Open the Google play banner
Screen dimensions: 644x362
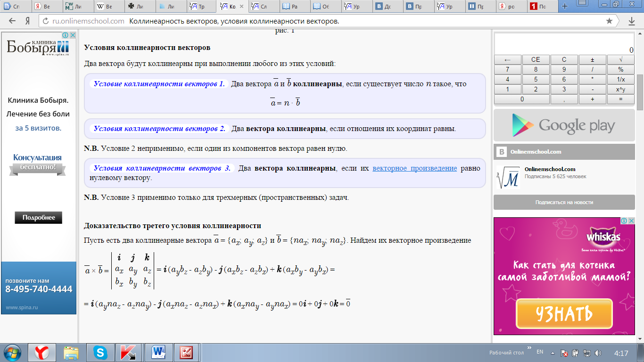point(564,125)
